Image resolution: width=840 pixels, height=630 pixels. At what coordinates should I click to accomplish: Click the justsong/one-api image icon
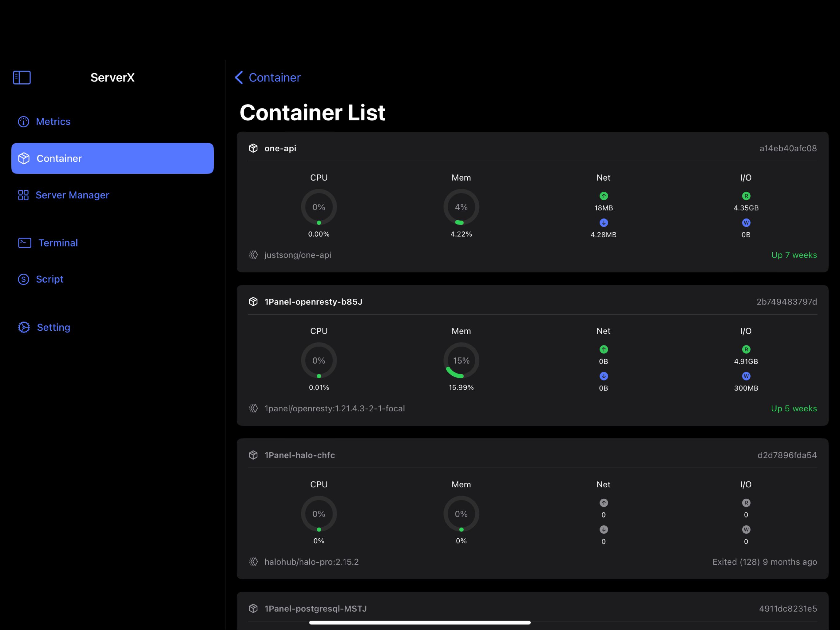tap(253, 255)
